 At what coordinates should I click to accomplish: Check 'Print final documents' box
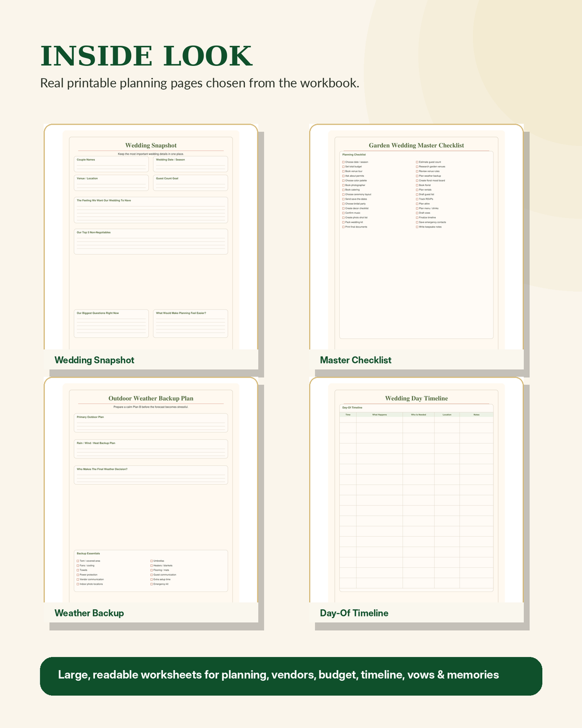pos(343,227)
